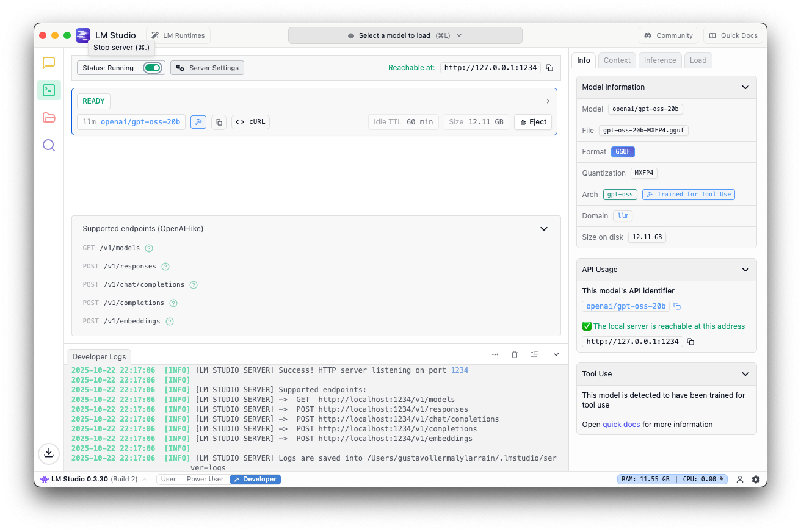Image resolution: width=801 pixels, height=532 pixels.
Task: Open the Developer terminal sidebar icon
Action: click(49, 90)
